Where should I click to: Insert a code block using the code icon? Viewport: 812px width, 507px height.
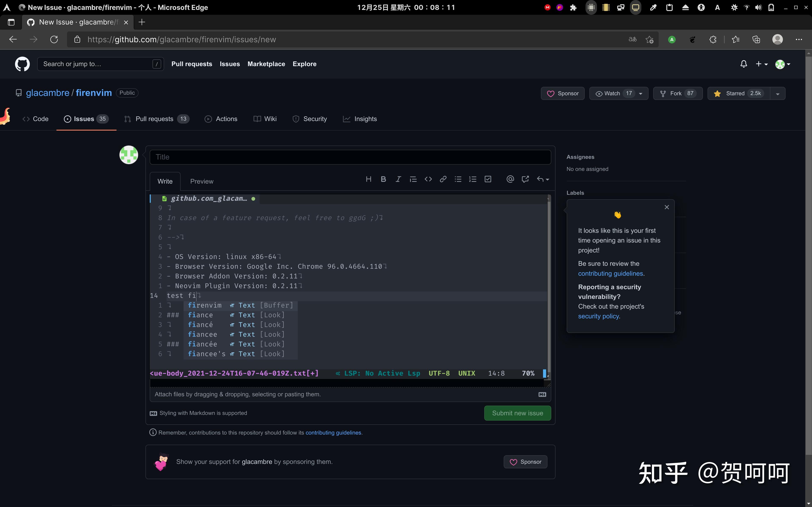coord(428,179)
